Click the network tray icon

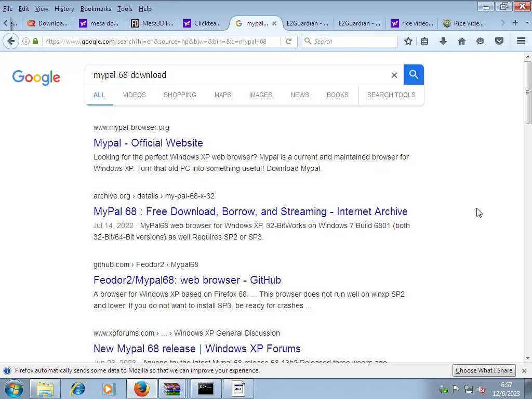point(469,390)
